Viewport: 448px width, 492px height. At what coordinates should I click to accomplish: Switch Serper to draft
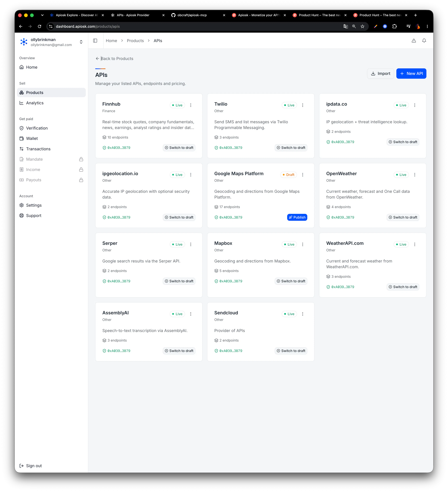point(179,281)
